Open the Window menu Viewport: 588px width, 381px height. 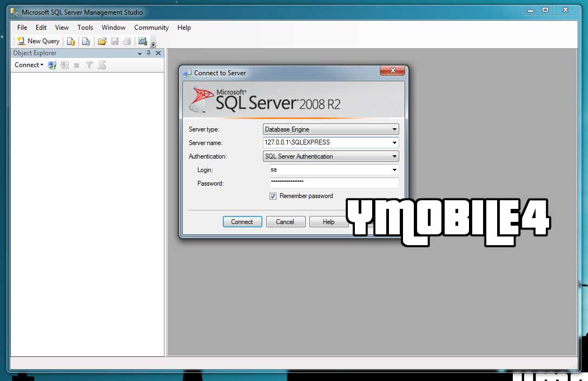coord(113,28)
